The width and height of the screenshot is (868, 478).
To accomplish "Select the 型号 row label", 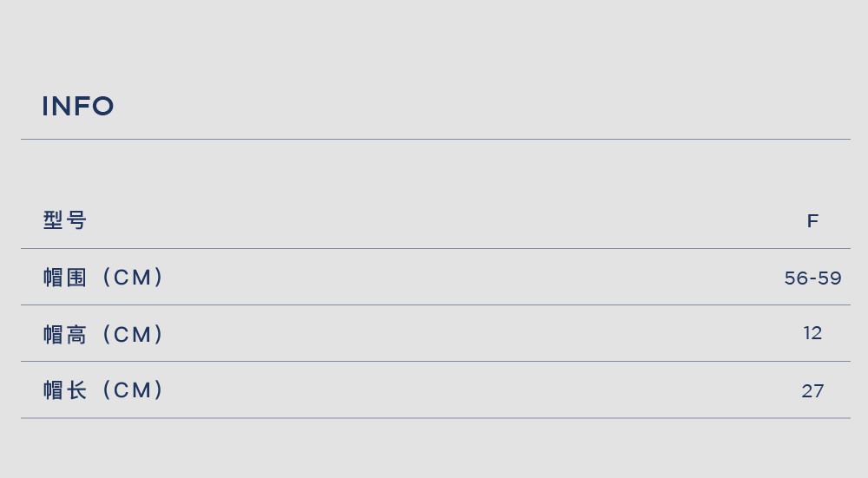I will click(x=65, y=220).
